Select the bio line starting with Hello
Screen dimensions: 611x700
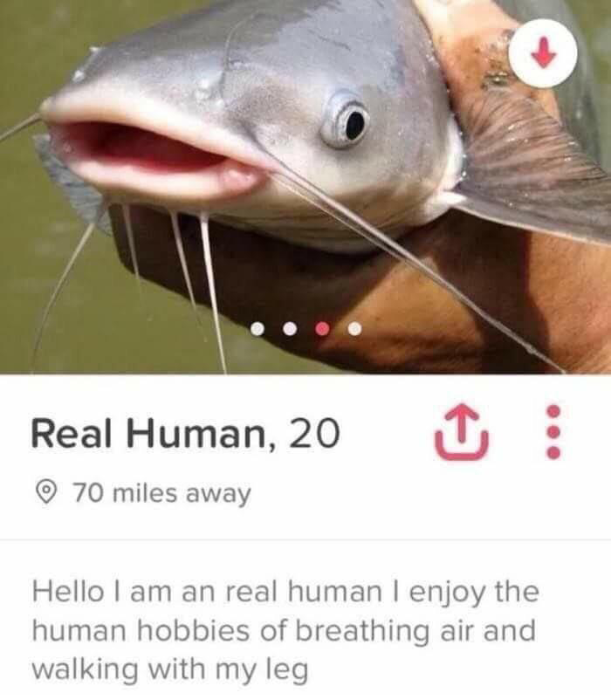285,591
